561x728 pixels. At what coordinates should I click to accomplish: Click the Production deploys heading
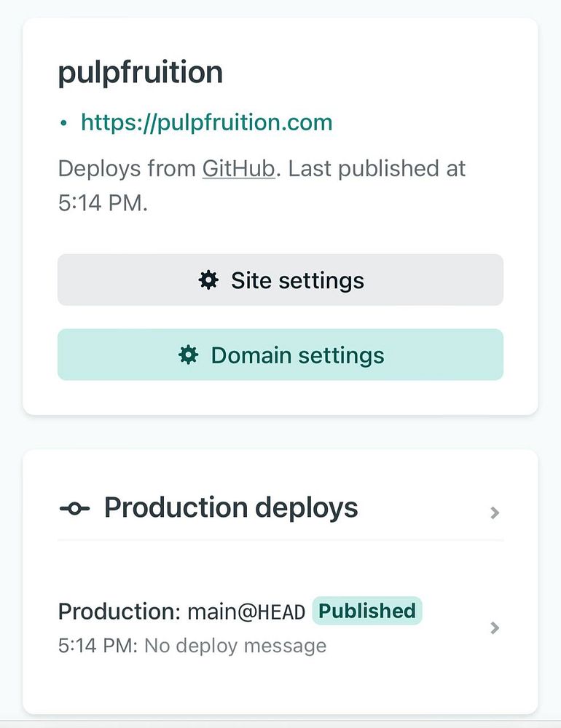click(x=231, y=507)
